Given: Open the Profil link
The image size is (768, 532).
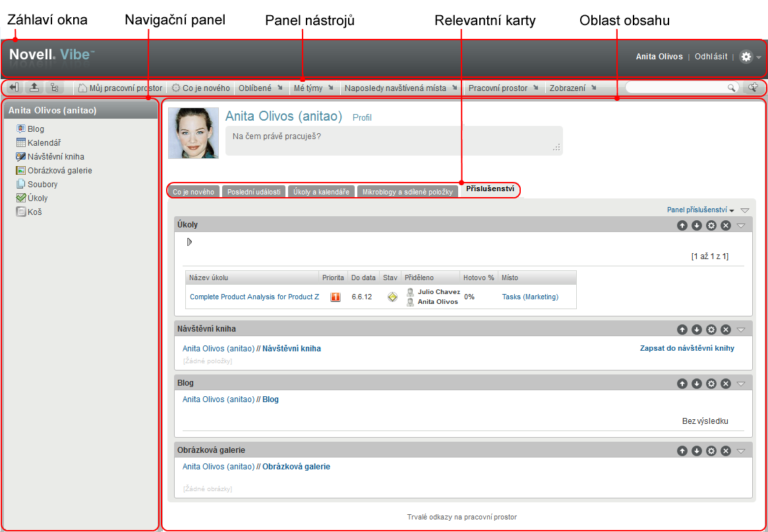Looking at the screenshot, I should [x=362, y=117].
